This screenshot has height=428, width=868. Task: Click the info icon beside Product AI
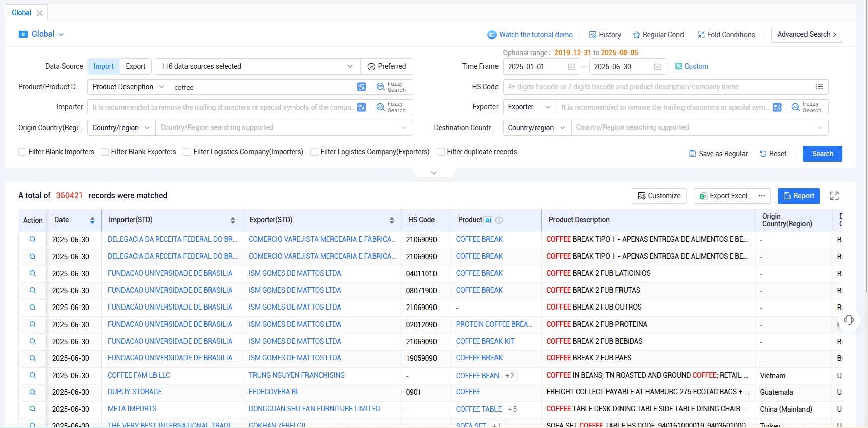pyautogui.click(x=499, y=220)
